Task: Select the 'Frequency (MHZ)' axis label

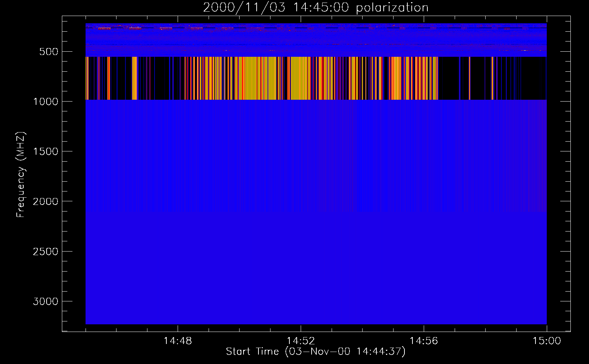Action: 21,175
